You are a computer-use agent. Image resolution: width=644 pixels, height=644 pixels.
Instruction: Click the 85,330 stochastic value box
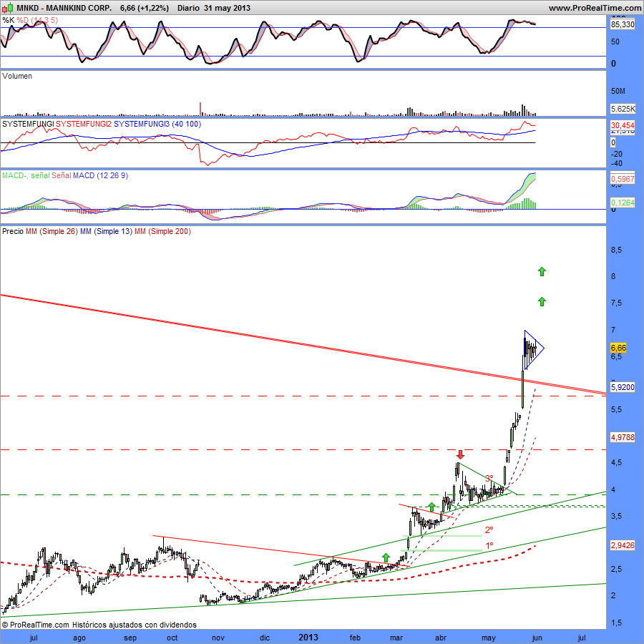click(623, 24)
